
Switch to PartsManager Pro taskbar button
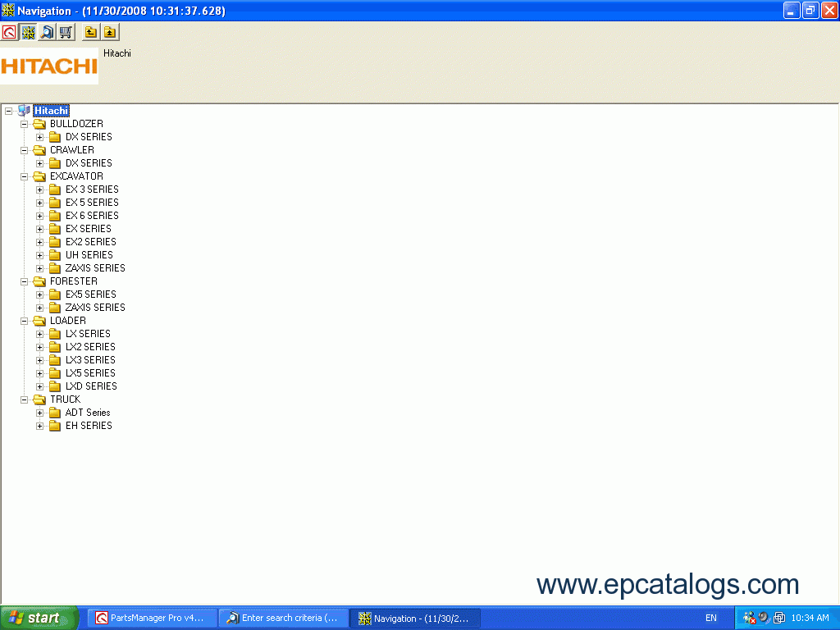(x=153, y=619)
